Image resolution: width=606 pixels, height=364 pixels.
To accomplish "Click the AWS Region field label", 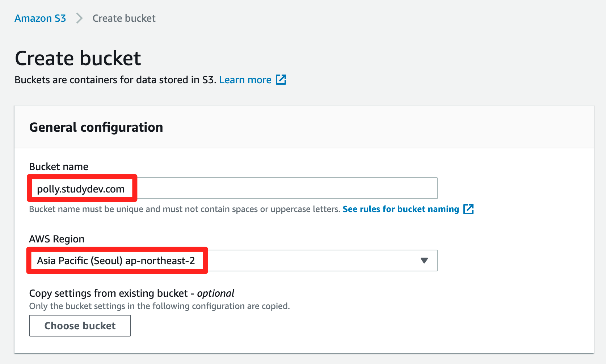I will click(x=57, y=239).
